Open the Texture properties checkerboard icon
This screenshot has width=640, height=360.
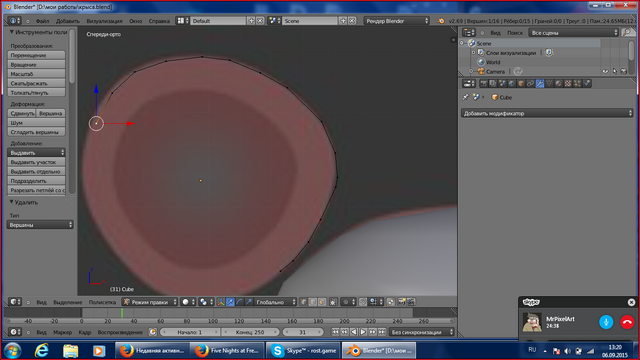point(568,84)
